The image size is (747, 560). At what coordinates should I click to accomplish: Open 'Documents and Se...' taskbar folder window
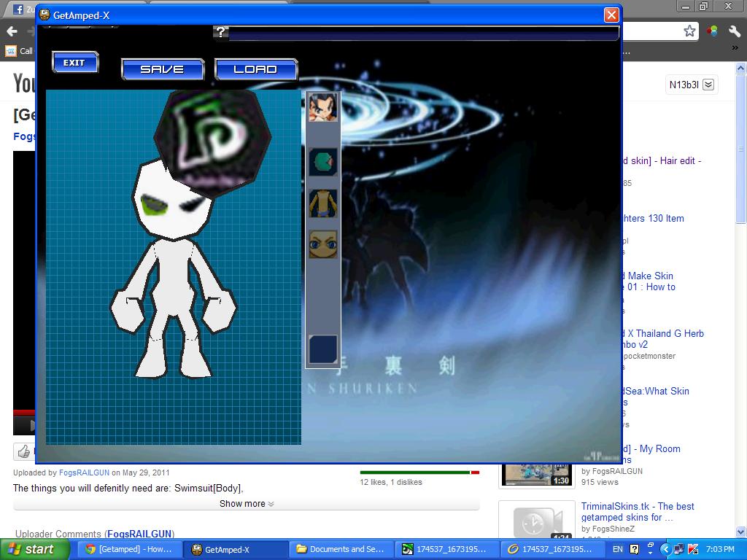[341, 550]
